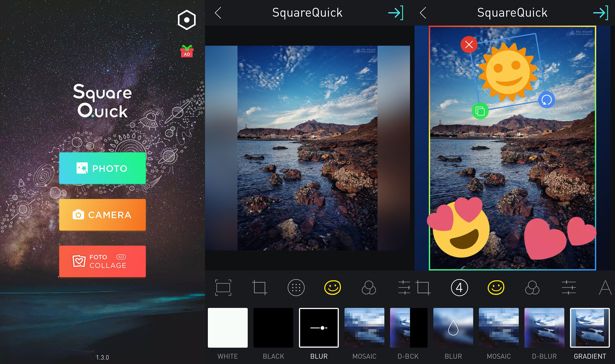Delete the sun sticker

tap(468, 45)
